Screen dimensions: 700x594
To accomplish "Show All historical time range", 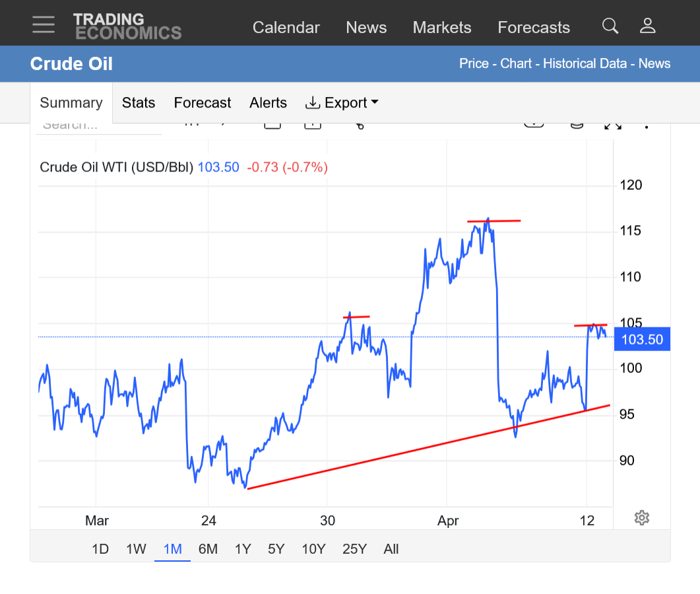I will (391, 549).
